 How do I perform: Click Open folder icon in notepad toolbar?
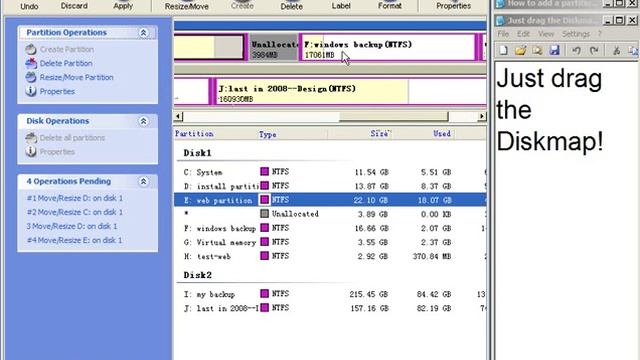[x=520, y=50]
